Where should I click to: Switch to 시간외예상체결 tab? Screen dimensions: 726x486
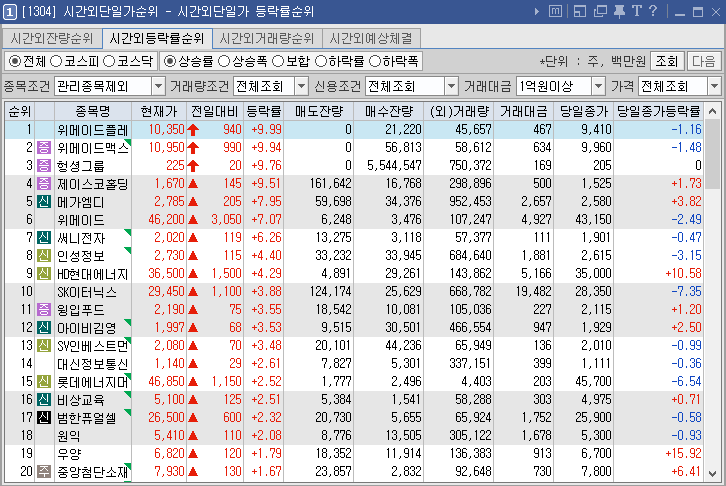click(371, 38)
